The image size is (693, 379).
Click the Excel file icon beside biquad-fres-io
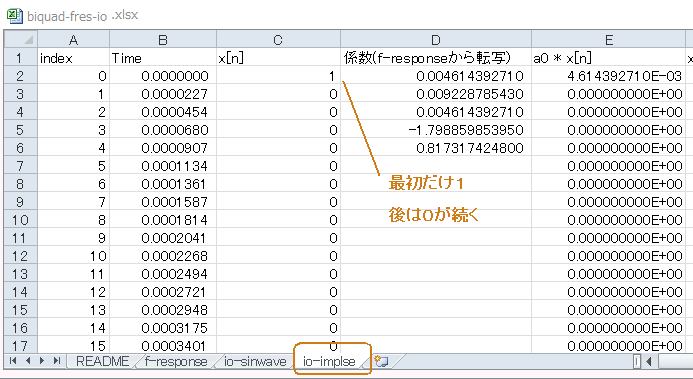tap(14, 16)
